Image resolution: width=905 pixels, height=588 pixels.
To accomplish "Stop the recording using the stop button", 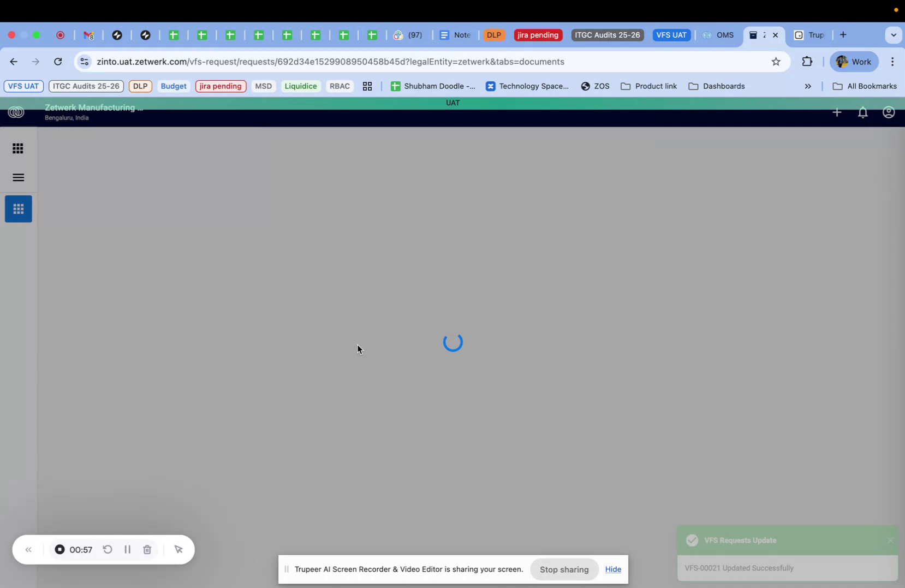I will coord(59,549).
